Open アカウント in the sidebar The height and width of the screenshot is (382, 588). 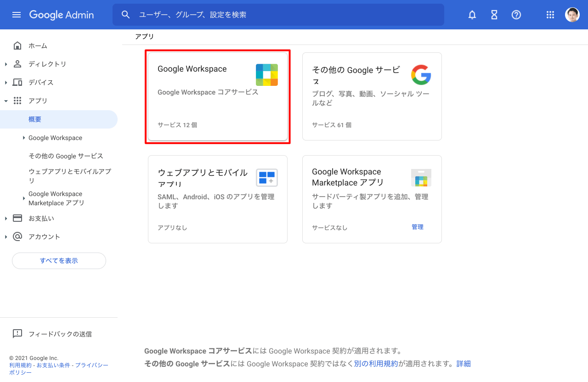tap(44, 236)
